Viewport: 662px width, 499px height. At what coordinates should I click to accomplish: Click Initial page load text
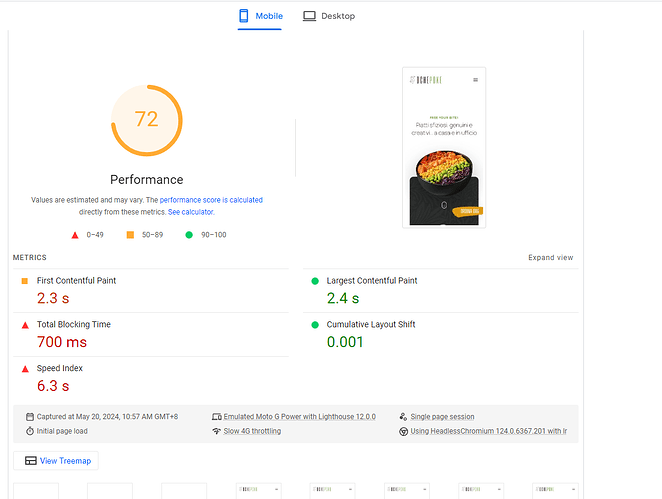pos(62,431)
